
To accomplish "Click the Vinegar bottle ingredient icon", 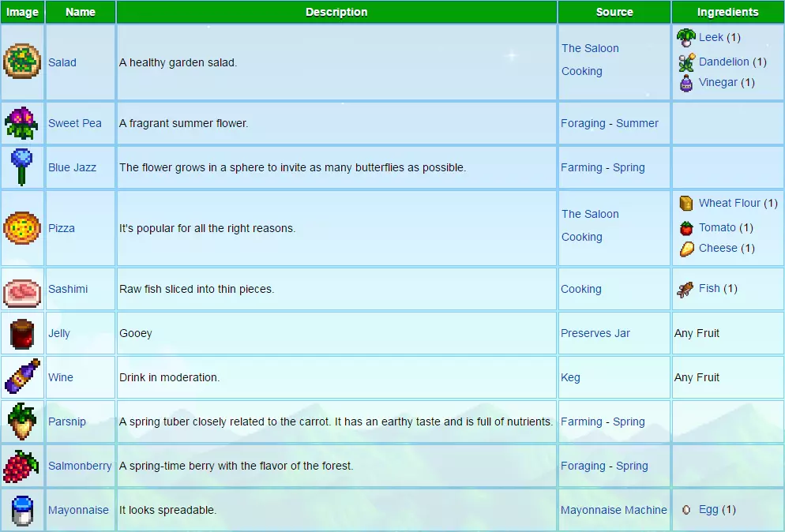I will (686, 83).
